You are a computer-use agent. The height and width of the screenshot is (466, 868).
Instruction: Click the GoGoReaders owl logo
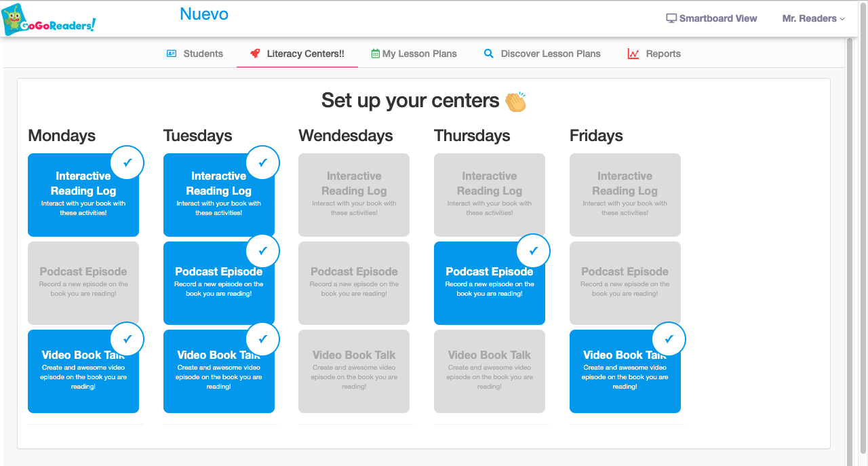click(14, 18)
